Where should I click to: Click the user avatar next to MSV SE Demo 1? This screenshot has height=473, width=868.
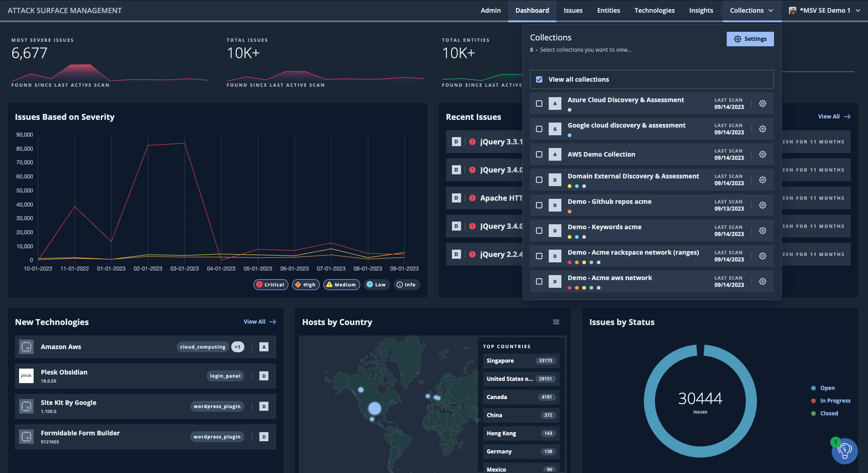(x=793, y=10)
